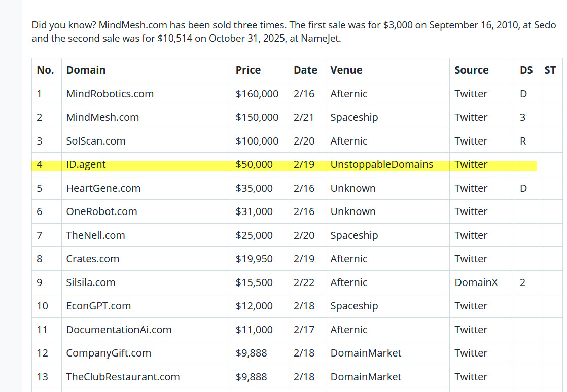Click the DS column header
This screenshot has width=567, height=392.
pyautogui.click(x=526, y=70)
